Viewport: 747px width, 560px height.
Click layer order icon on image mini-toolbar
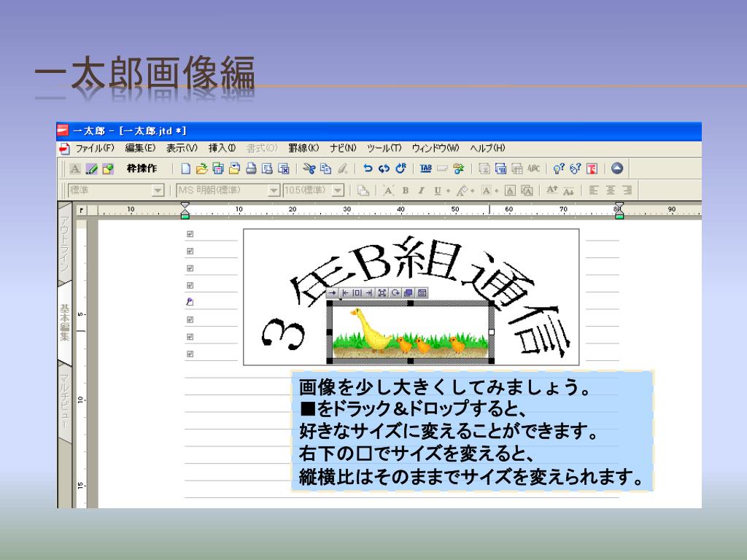point(409,293)
